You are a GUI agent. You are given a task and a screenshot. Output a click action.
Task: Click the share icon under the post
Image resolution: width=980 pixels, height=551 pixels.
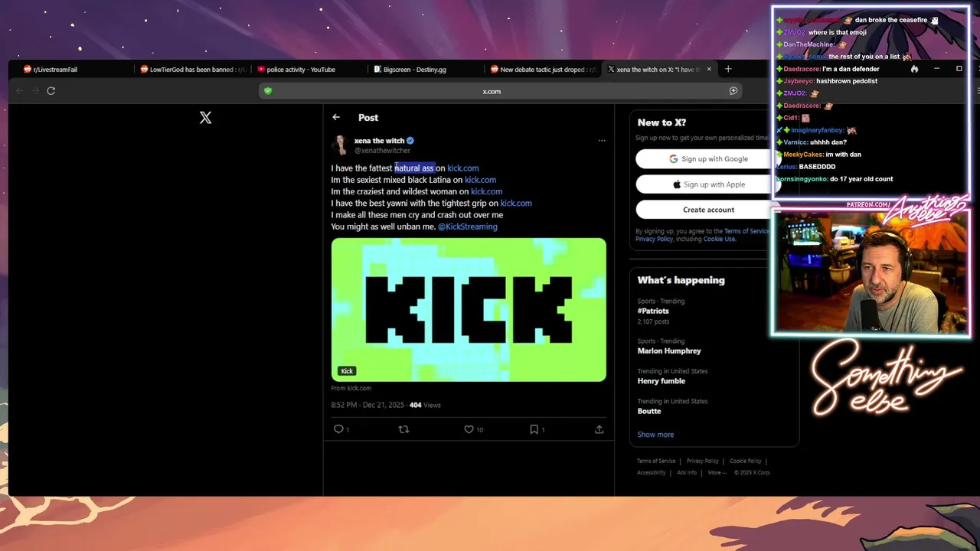599,429
